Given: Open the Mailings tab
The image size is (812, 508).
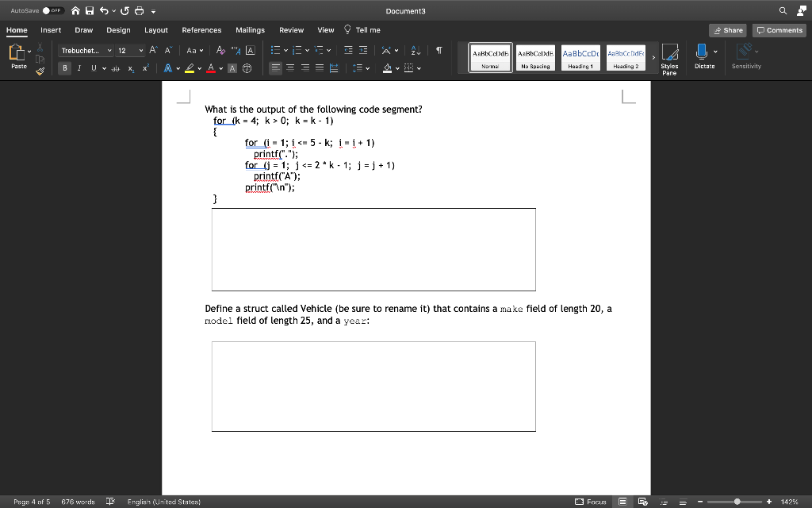Looking at the screenshot, I should [x=250, y=30].
